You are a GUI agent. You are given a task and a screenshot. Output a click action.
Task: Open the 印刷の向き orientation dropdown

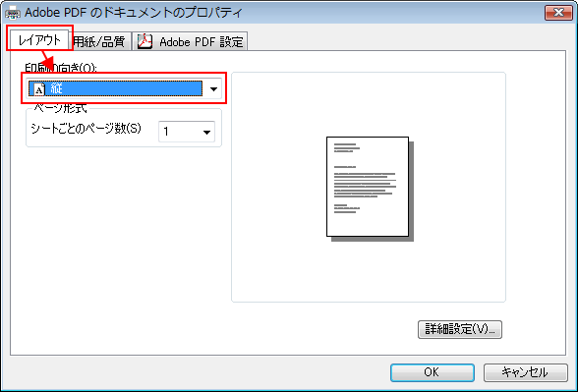124,88
